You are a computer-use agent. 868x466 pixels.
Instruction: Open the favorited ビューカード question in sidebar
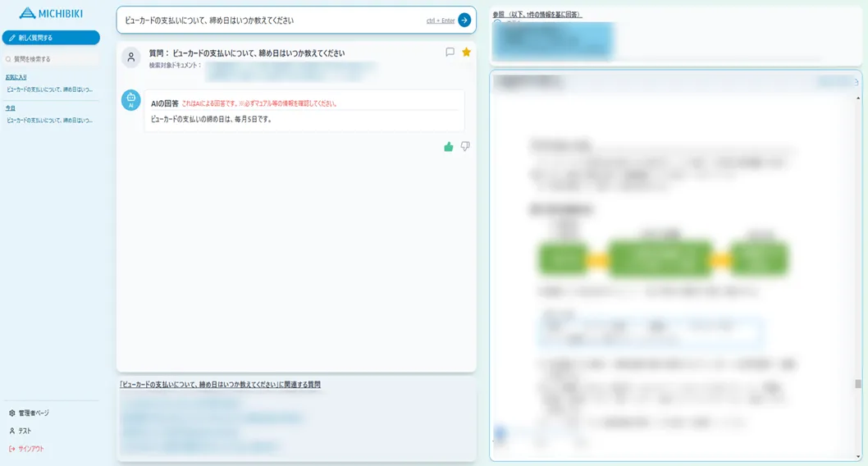pyautogui.click(x=49, y=89)
